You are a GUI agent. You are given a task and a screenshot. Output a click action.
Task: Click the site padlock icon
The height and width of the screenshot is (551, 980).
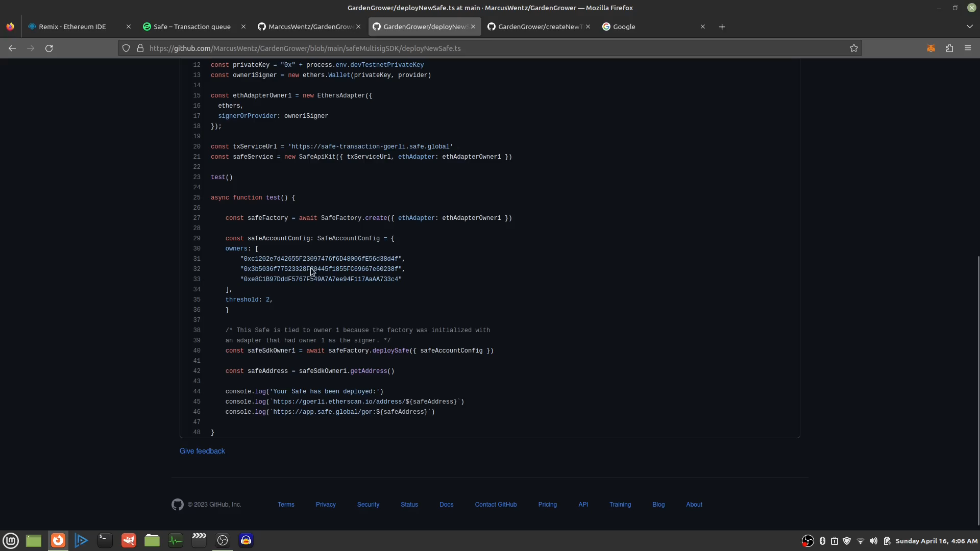pyautogui.click(x=140, y=48)
